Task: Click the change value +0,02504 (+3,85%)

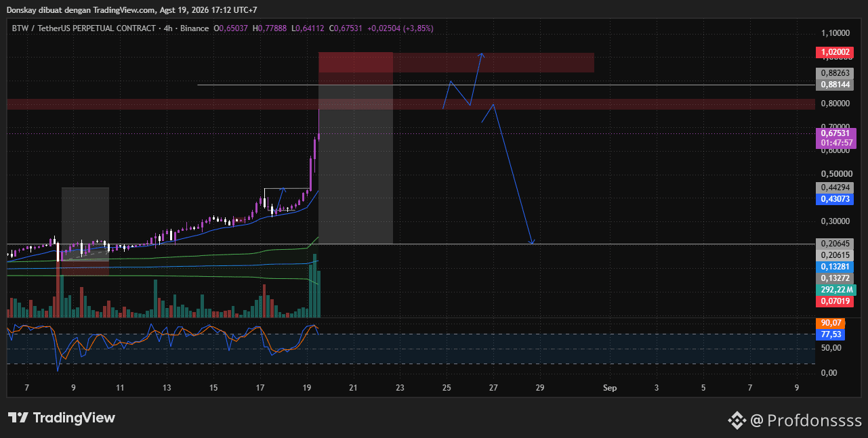Action: pyautogui.click(x=400, y=28)
